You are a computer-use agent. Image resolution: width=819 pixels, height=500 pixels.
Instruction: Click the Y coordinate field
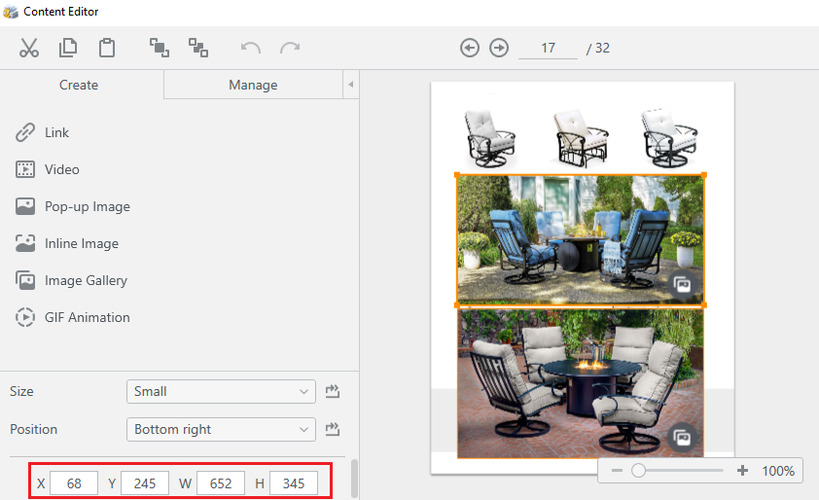(x=145, y=483)
